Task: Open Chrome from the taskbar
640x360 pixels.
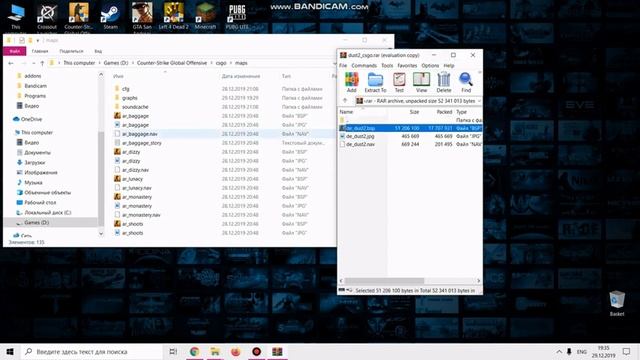Action: tap(194, 351)
